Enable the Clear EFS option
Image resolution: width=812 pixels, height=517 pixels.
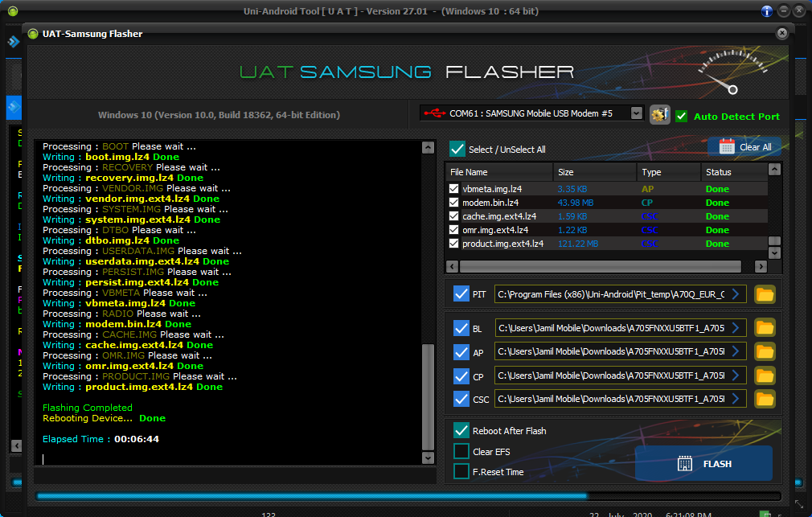[461, 451]
